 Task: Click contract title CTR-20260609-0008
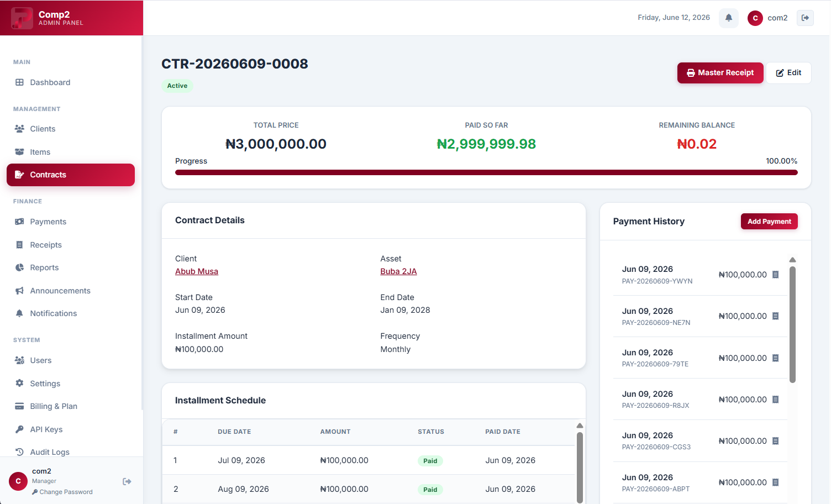pyautogui.click(x=235, y=64)
